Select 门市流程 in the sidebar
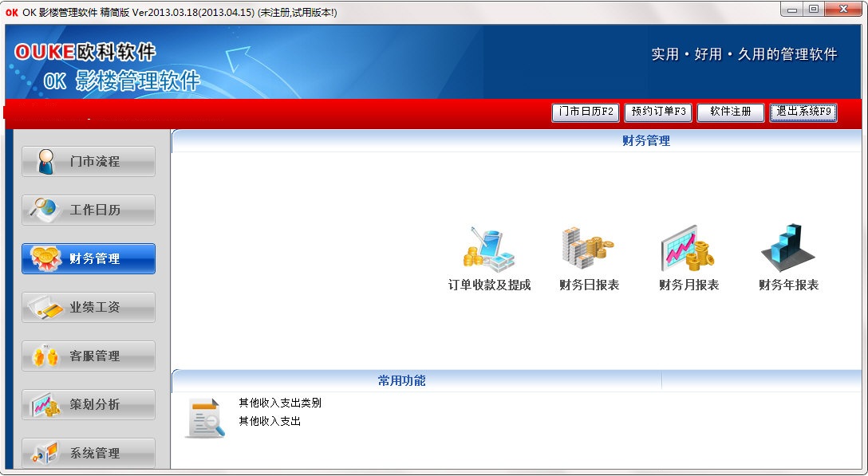Screen dimensions: 868x476 (x=88, y=161)
